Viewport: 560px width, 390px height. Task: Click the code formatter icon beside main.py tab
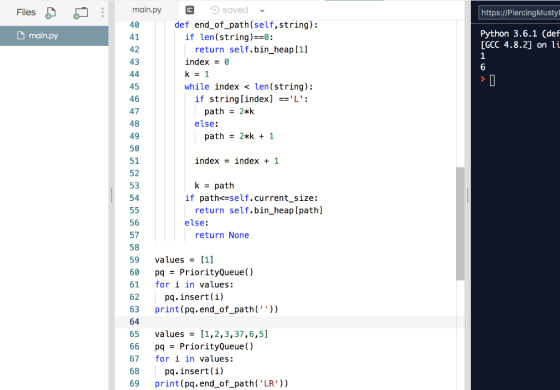tap(190, 10)
